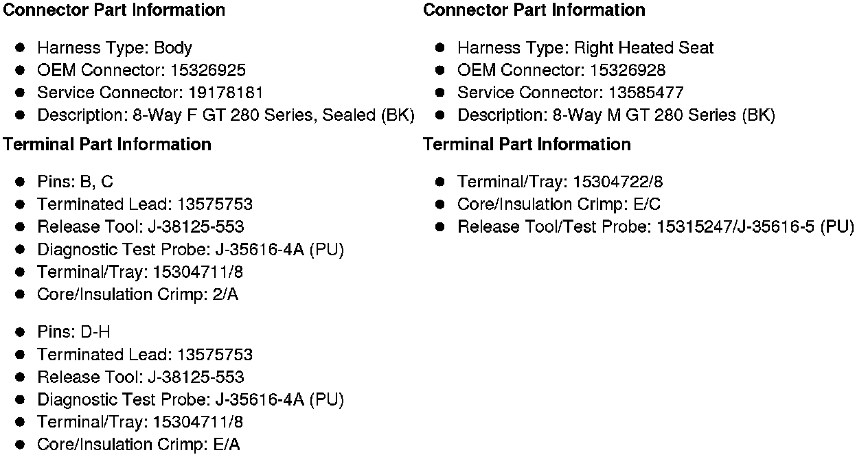Click the Pins: B, C entry
The height and width of the screenshot is (457, 868).
(76, 182)
